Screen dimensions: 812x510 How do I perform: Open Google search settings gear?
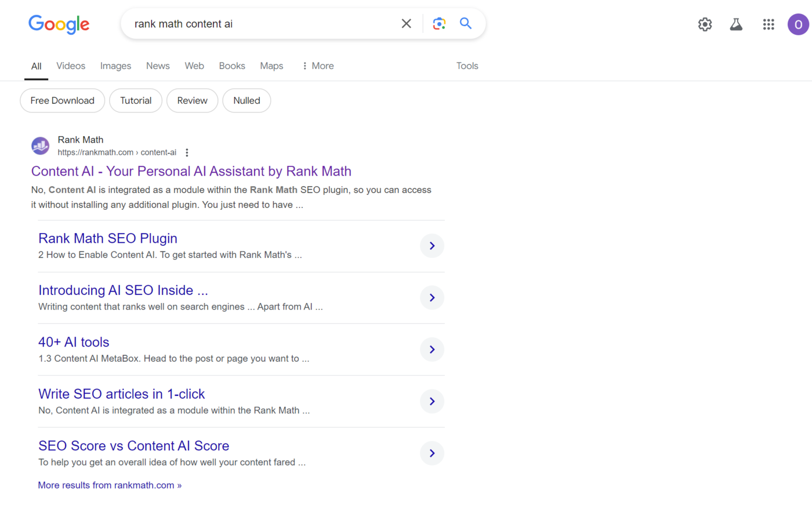click(704, 24)
